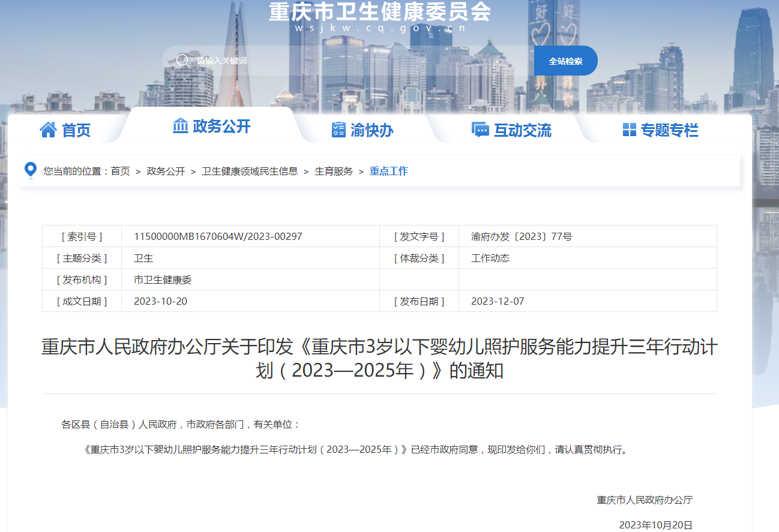Image resolution: width=779 pixels, height=532 pixels.
Task: Click the signature 重庆市人民政府办公厅
Action: 645,500
